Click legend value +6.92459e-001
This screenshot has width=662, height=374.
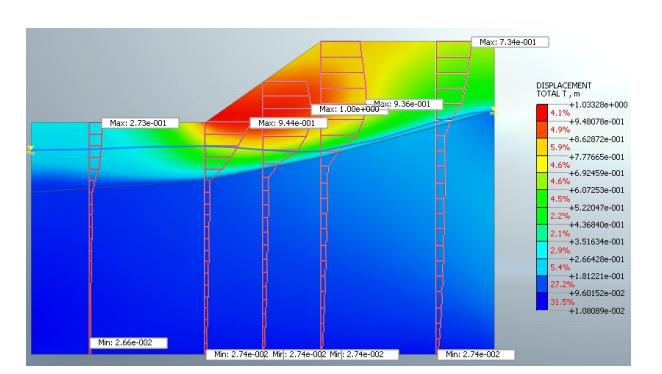pos(597,173)
